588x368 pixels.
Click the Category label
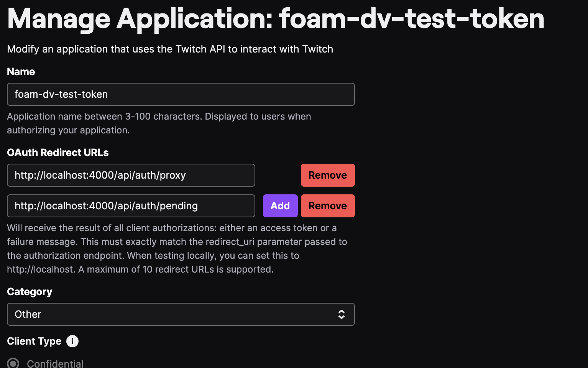click(30, 292)
